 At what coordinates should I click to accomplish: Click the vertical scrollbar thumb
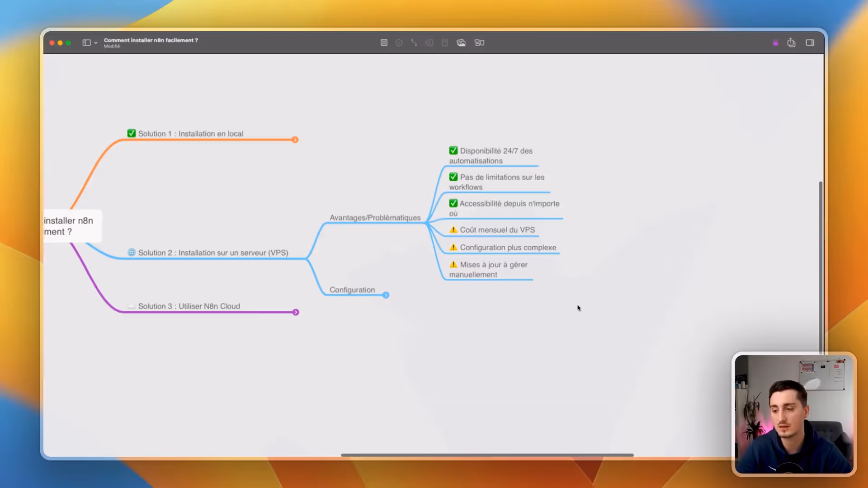(x=821, y=267)
